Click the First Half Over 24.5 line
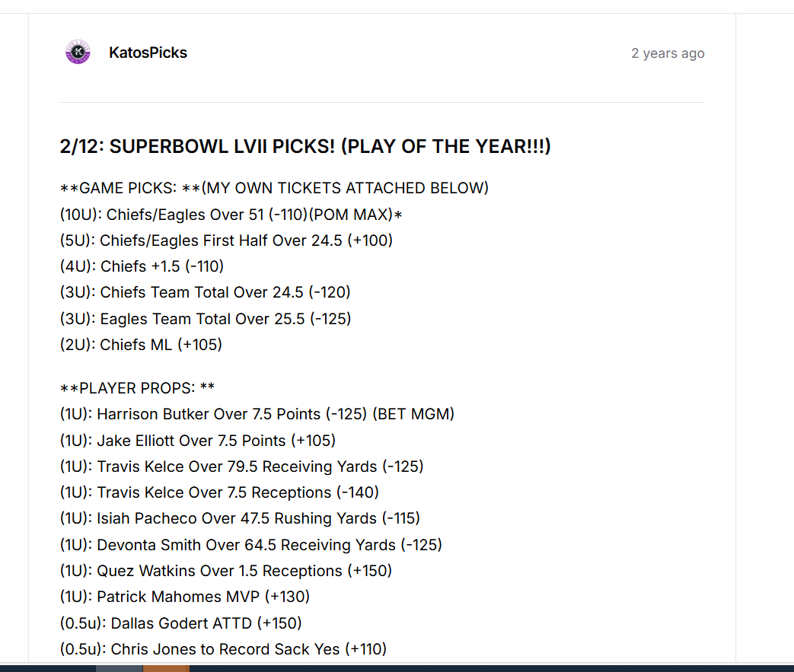This screenshot has width=794, height=672. (226, 240)
